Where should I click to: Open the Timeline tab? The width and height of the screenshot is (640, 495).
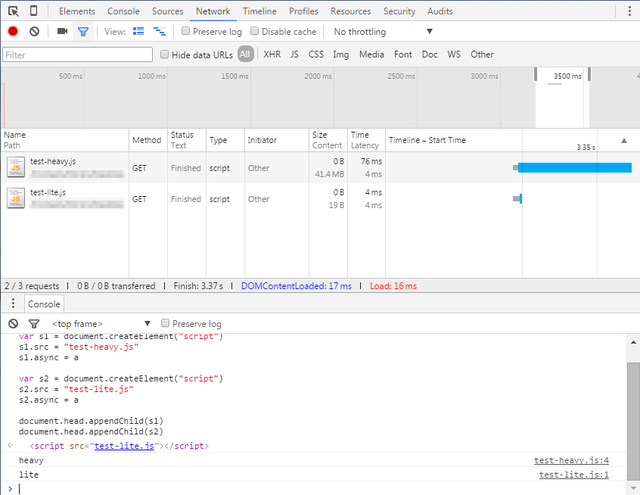(260, 11)
